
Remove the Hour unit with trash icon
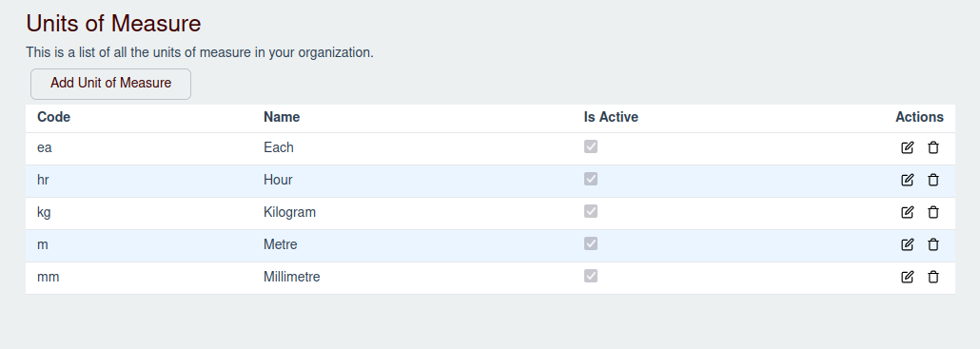point(933,181)
